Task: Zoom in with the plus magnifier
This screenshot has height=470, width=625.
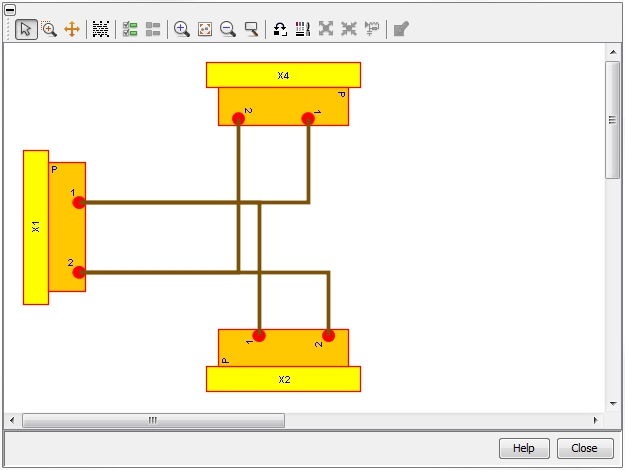Action: coord(182,29)
